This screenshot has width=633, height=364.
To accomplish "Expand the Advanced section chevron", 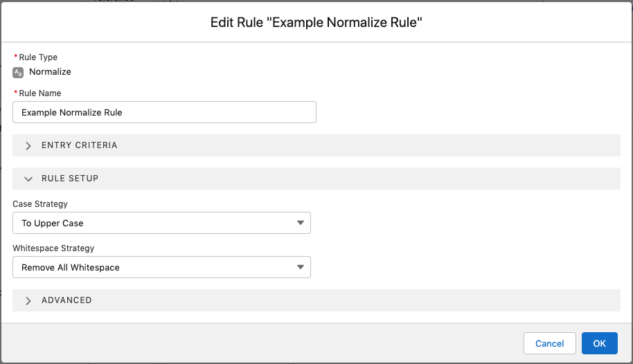I will click(x=28, y=300).
